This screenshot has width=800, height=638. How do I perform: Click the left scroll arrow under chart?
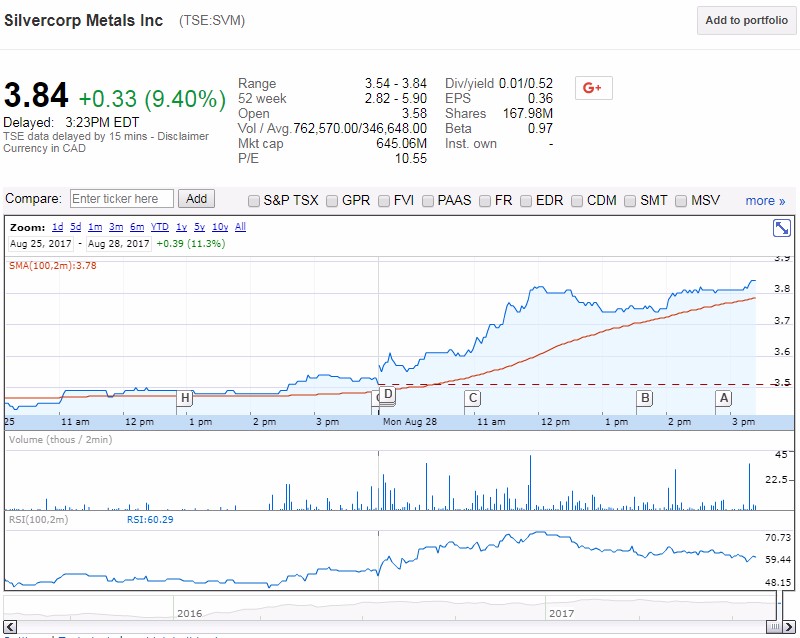click(x=10, y=627)
